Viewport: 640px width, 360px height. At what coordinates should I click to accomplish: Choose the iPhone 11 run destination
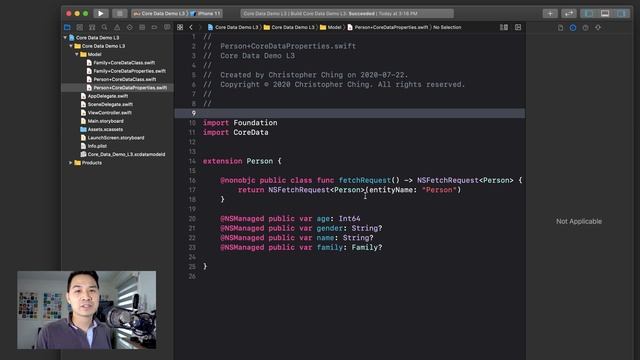(x=206, y=13)
